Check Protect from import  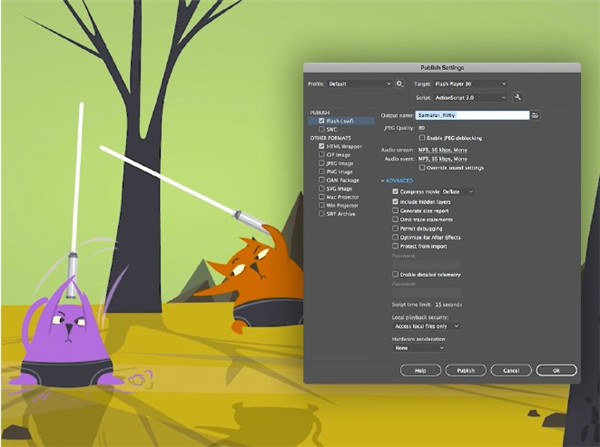click(x=395, y=246)
